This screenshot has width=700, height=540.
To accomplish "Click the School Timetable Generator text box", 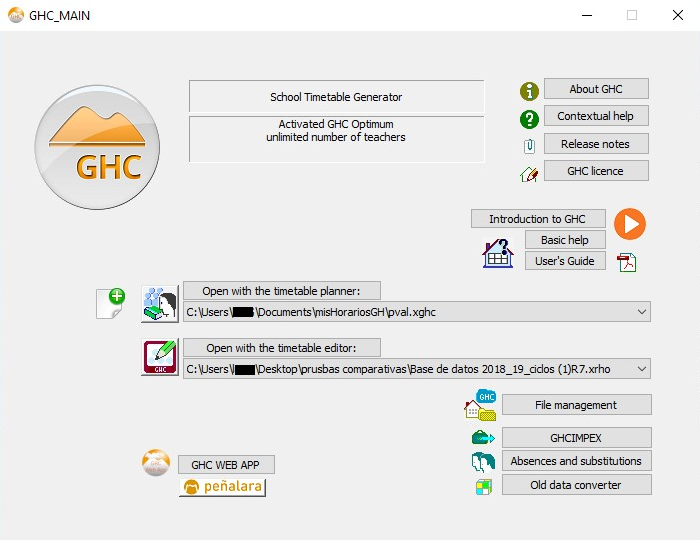I will point(337,96).
